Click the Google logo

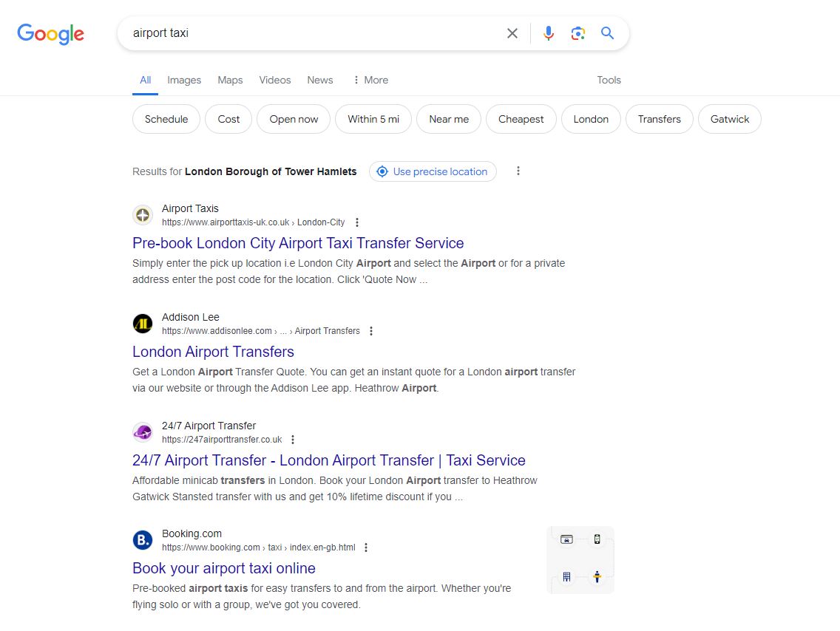point(51,34)
